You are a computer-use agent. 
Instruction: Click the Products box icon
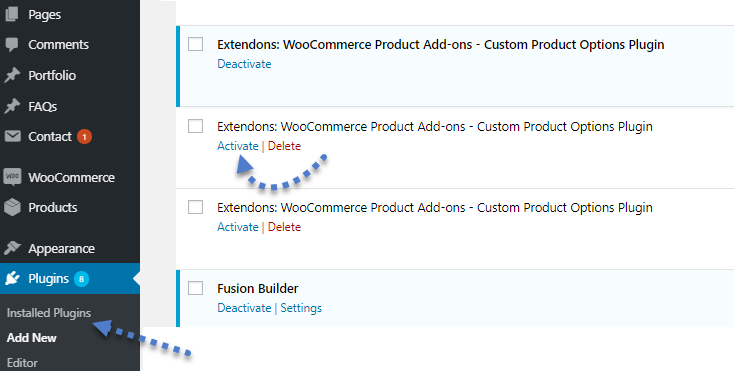(x=12, y=207)
